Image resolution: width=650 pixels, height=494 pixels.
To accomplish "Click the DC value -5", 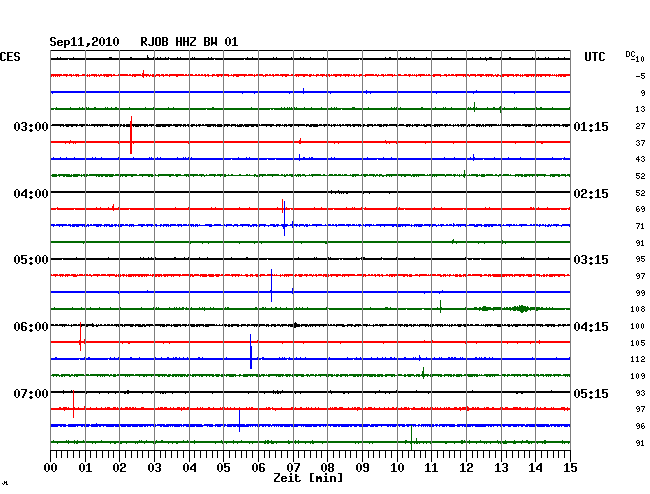I will (640, 76).
